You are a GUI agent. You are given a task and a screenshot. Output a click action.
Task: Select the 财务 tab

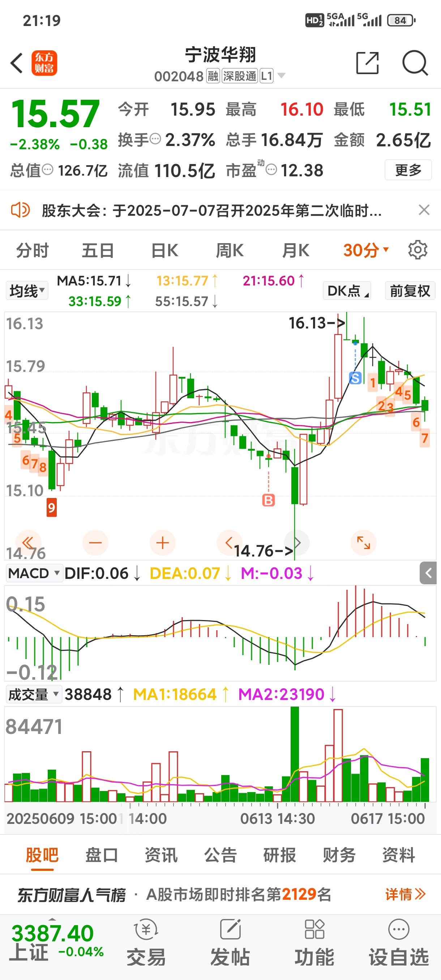coord(339,855)
